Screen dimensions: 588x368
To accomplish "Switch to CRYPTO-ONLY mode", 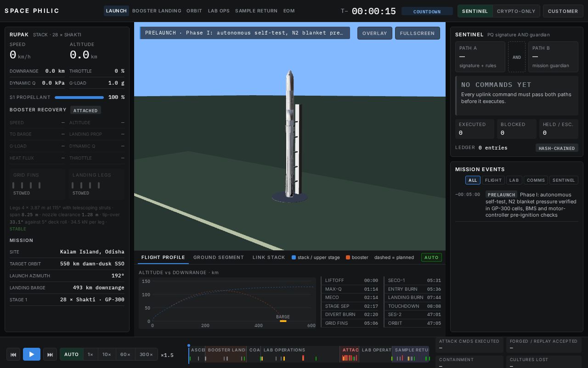I will pos(516,11).
